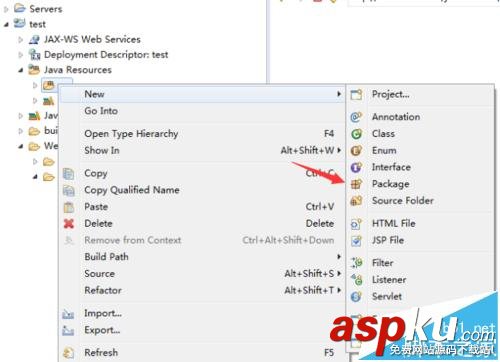Image resolution: width=500 pixels, height=362 pixels.
Task: Click the Copy Qualified Name icon
Action: (x=68, y=190)
